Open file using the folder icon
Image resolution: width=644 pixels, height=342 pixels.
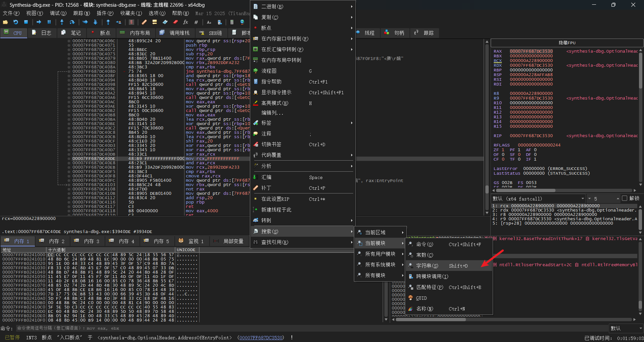[5, 22]
